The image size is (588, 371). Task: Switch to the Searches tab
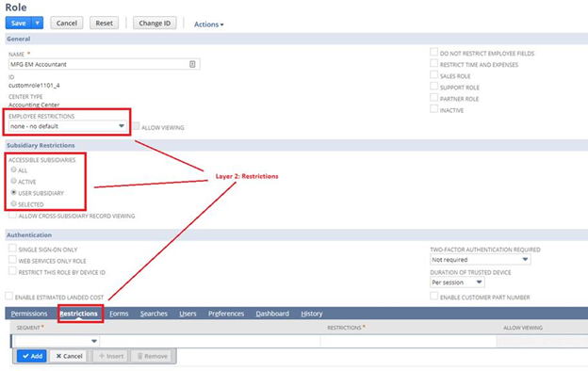pyautogui.click(x=154, y=314)
